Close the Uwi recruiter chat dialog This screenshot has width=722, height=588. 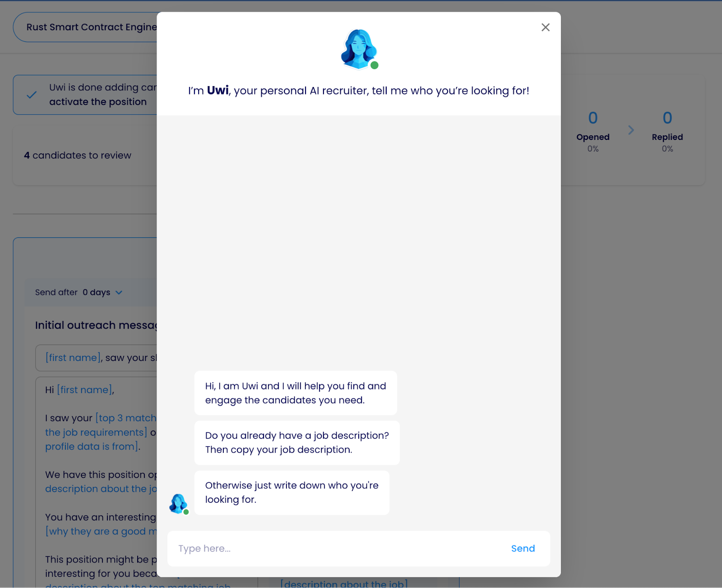(x=545, y=28)
